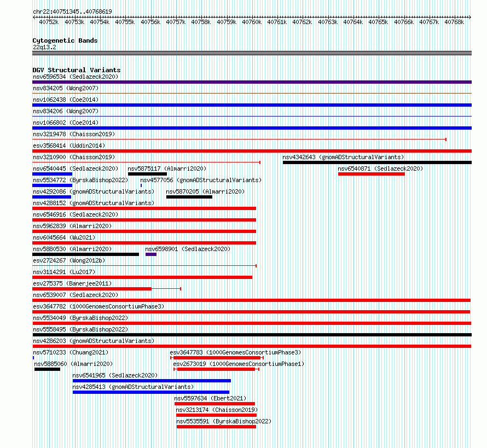
Task: Select nsv4577056 (gnomADStructuralVariants) label
Action: click(x=201, y=180)
